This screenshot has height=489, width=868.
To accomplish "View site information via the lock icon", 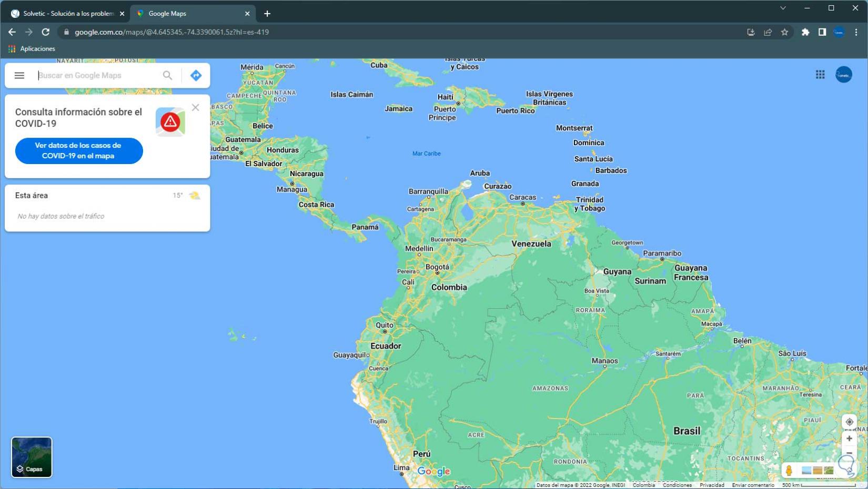I will tap(66, 32).
